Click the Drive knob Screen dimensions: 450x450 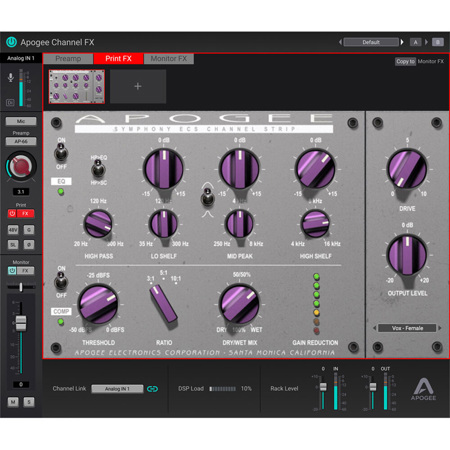click(x=407, y=168)
